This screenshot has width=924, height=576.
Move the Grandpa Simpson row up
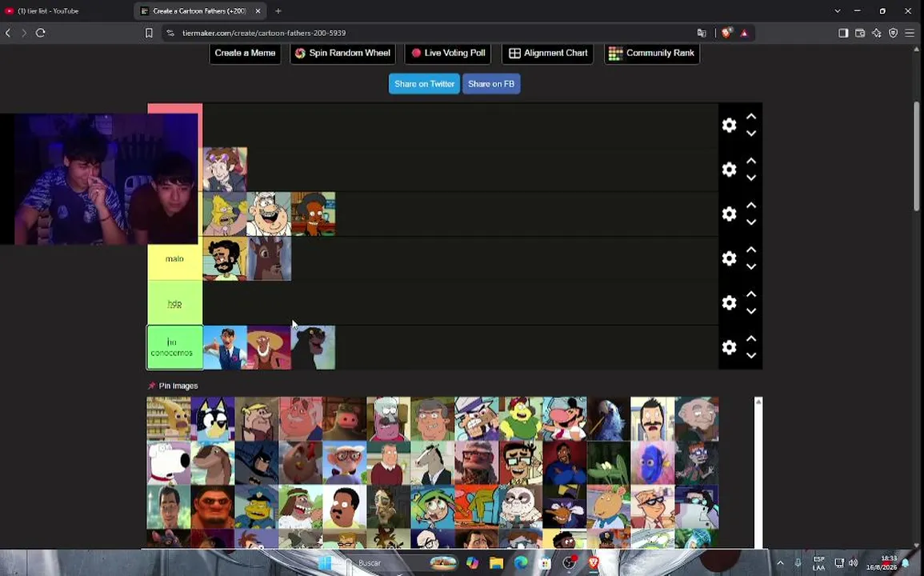751,205
